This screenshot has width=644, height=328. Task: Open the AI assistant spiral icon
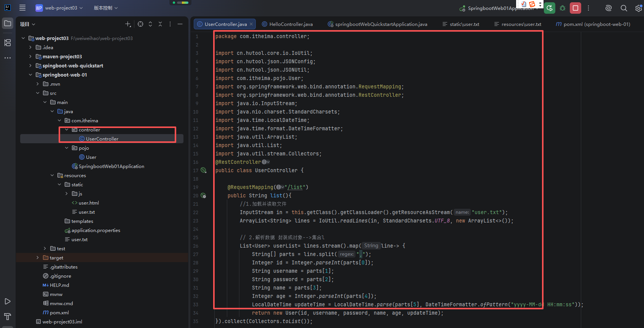(609, 8)
